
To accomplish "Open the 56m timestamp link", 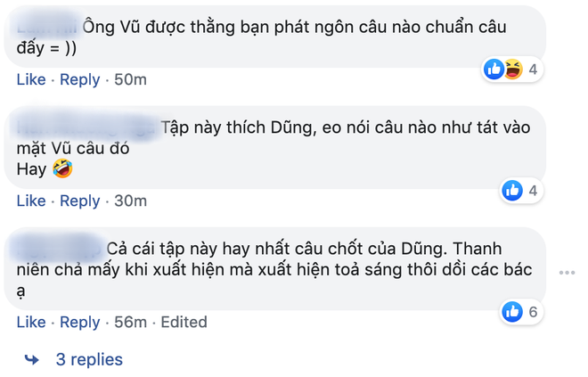I will [130, 323].
